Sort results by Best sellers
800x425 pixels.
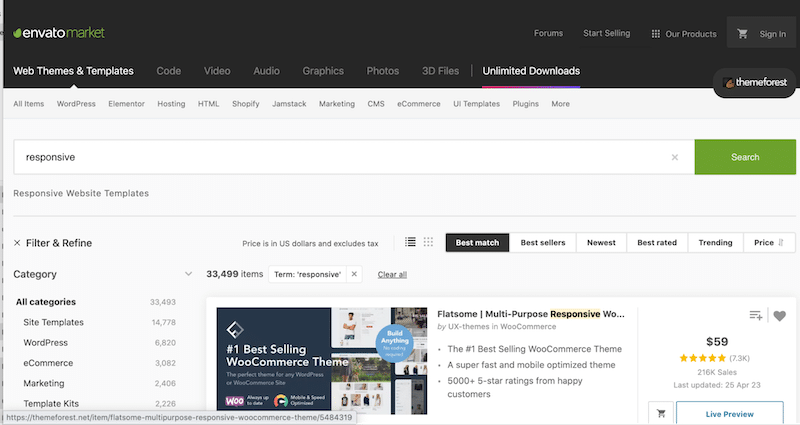[543, 242]
